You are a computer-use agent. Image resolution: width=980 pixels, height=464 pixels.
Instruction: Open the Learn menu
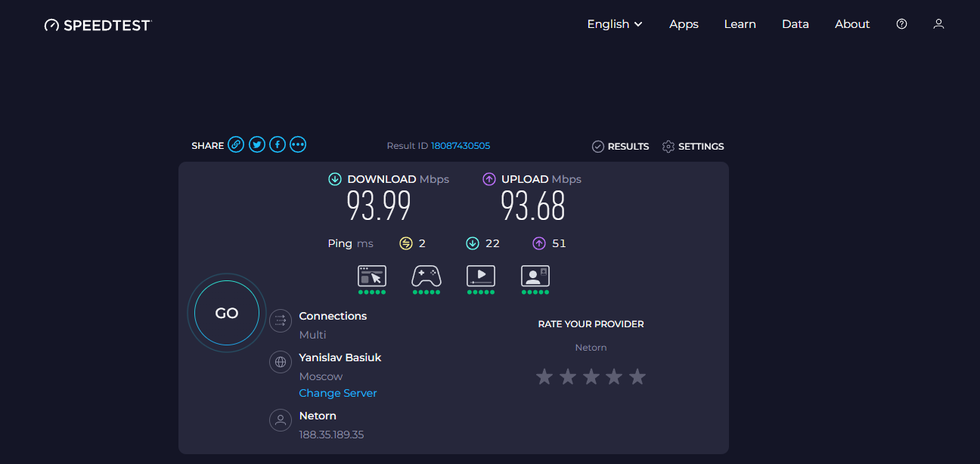(740, 24)
